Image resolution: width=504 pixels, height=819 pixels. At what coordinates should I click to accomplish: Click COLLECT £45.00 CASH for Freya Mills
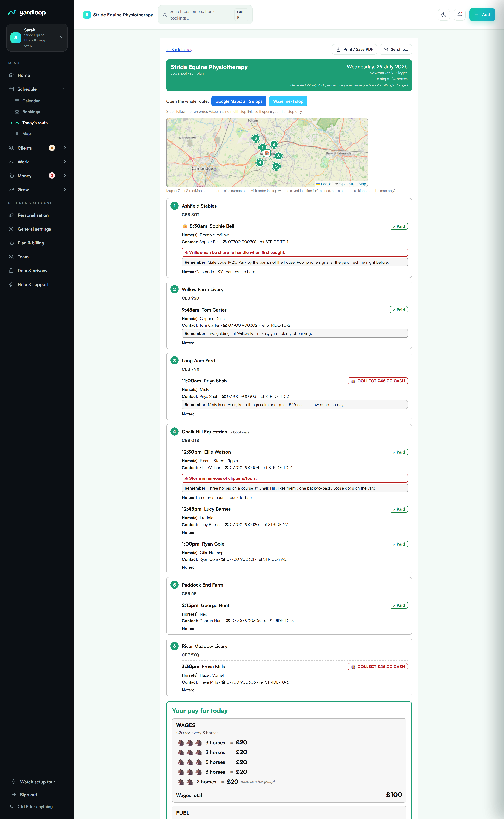[x=378, y=667]
